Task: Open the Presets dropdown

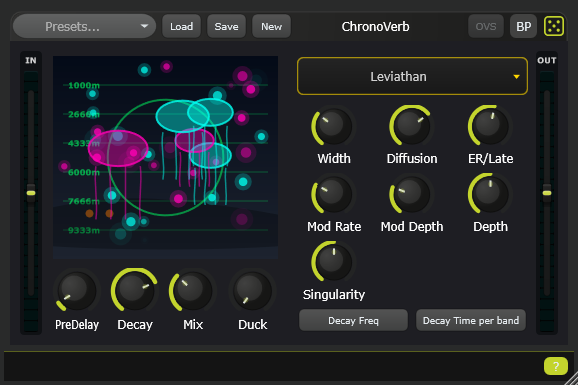Action: point(84,26)
